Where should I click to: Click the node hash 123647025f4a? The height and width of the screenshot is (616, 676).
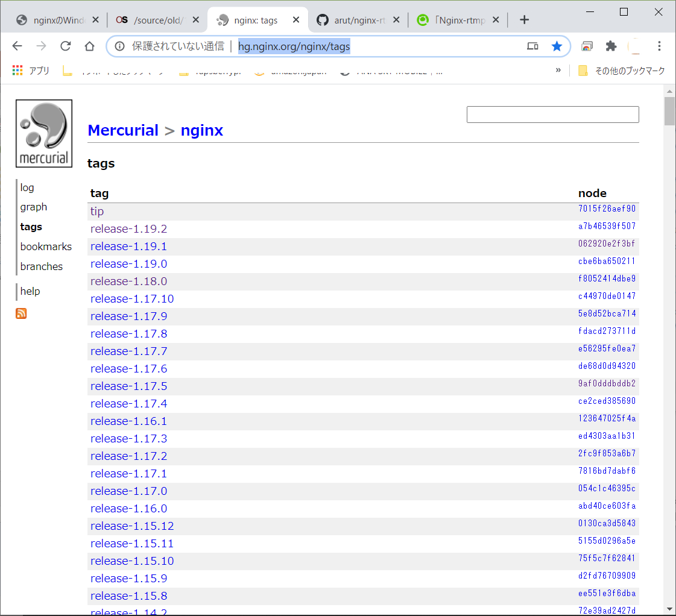607,418
